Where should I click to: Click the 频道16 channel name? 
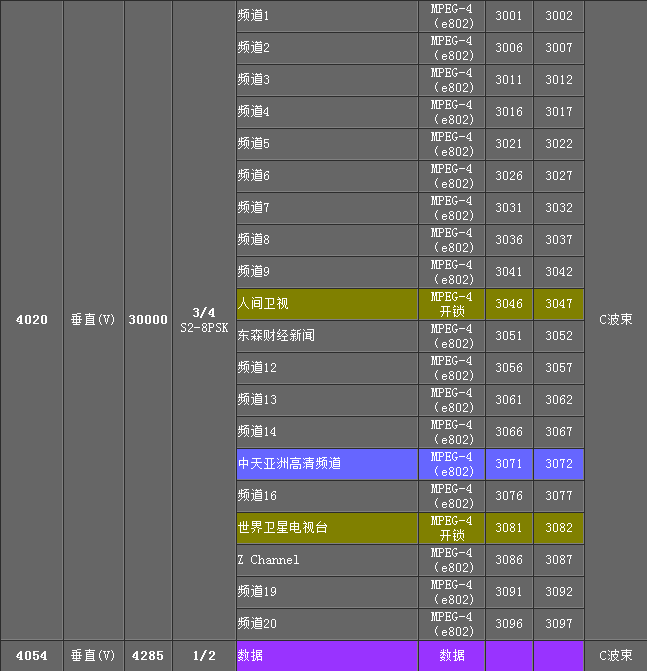point(257,496)
